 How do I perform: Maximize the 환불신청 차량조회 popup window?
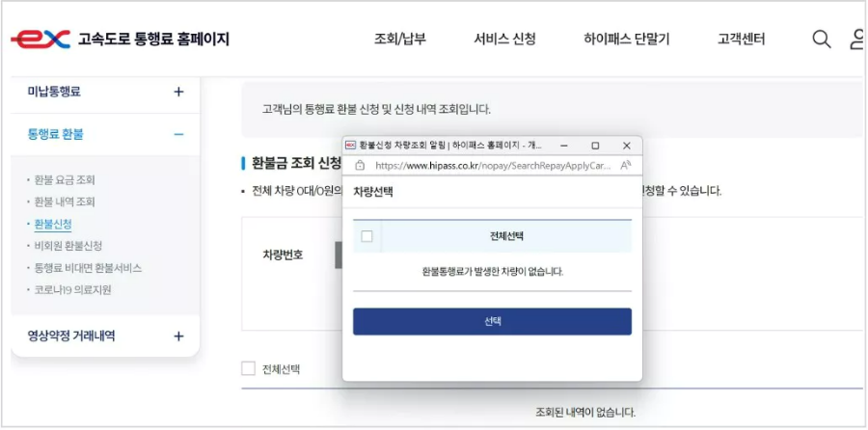pyautogui.click(x=595, y=146)
